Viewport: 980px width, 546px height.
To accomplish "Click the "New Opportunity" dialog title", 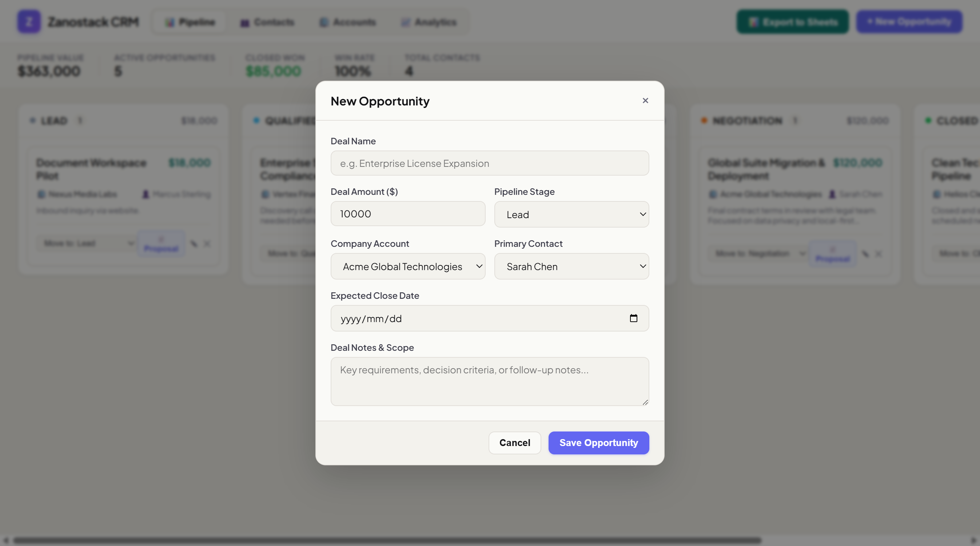I will (x=380, y=101).
